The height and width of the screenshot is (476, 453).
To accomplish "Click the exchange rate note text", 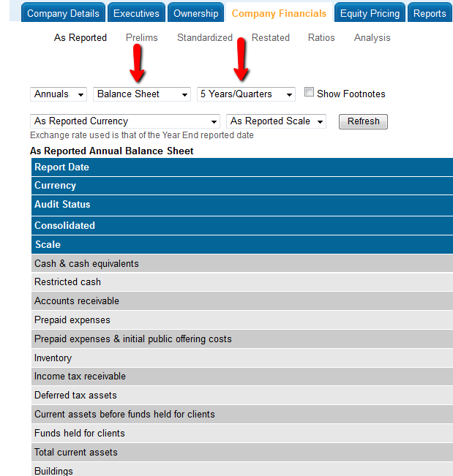I will pyautogui.click(x=141, y=135).
